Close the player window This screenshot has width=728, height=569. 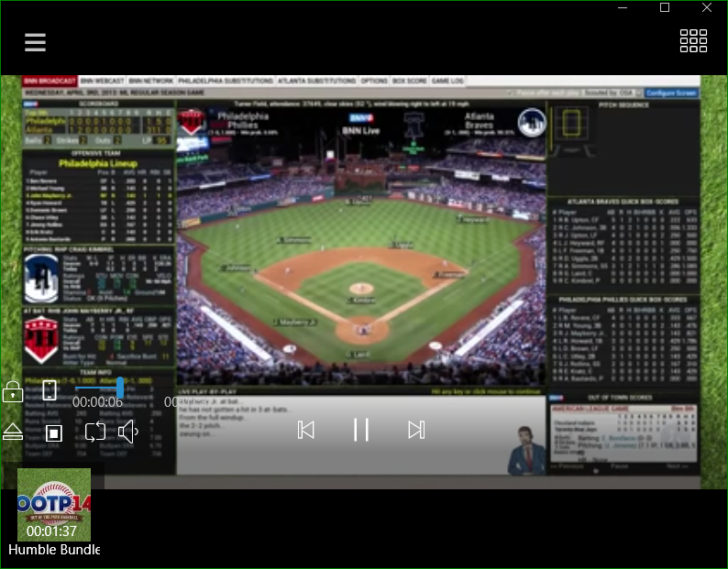(707, 7)
